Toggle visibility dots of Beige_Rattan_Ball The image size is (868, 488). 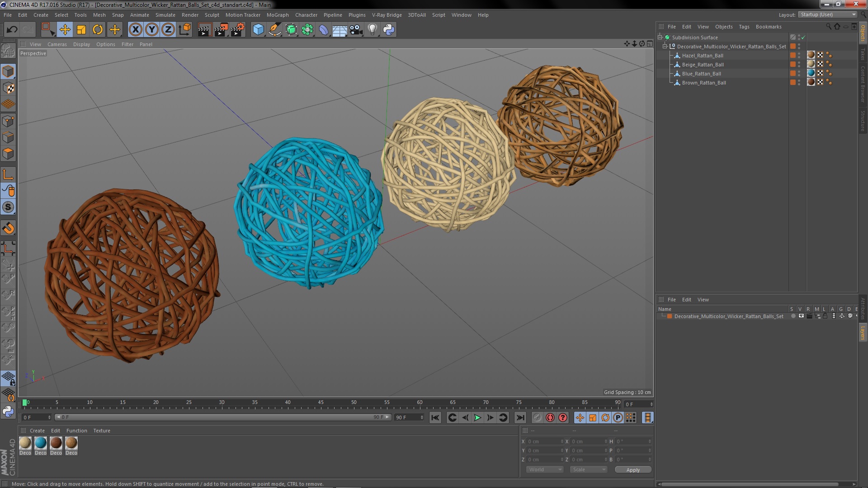[x=799, y=65]
